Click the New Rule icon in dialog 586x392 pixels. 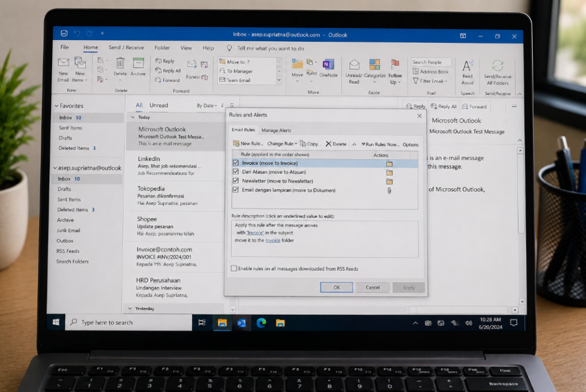coord(236,143)
